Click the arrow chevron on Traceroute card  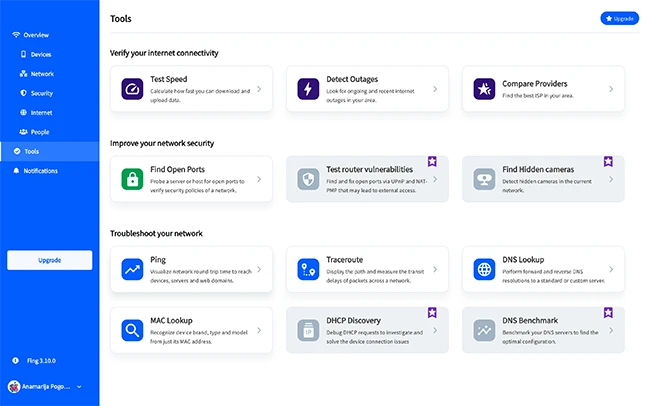[x=435, y=269]
